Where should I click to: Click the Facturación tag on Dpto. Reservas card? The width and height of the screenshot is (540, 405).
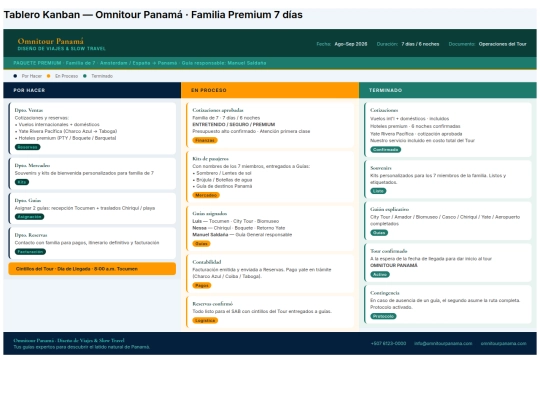30,252
